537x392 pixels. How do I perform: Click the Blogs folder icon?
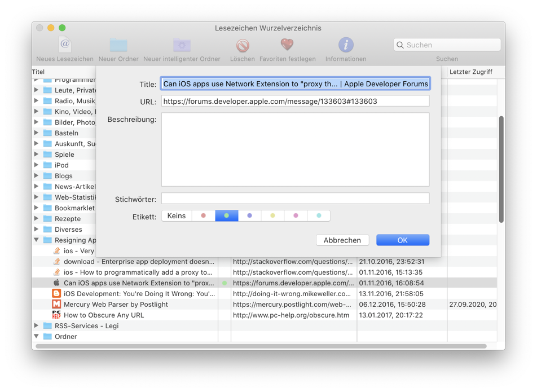tap(47, 175)
